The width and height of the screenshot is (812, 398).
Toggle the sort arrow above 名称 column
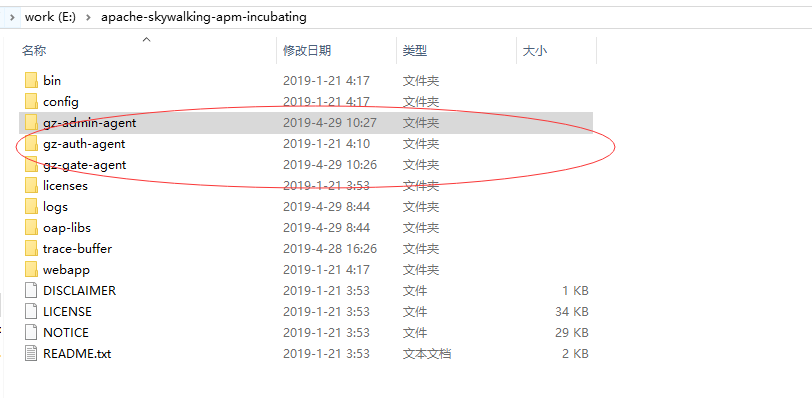(147, 39)
